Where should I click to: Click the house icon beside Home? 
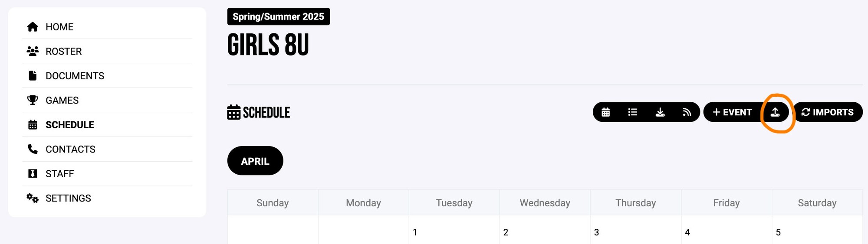tap(33, 27)
